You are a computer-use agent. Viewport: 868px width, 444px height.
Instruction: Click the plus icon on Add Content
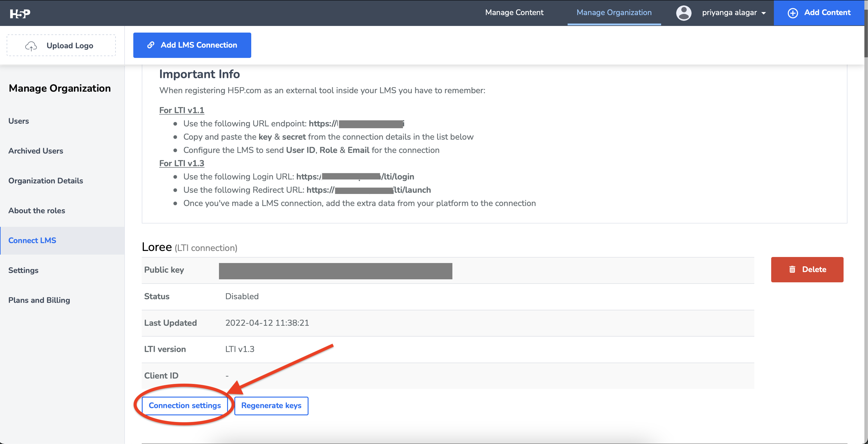point(793,13)
